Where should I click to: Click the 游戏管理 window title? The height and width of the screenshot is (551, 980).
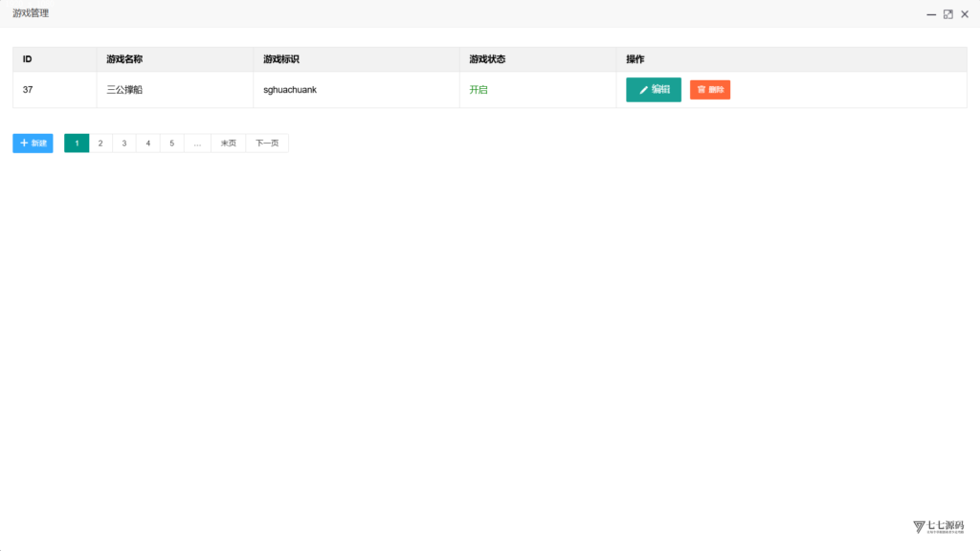coord(31,13)
